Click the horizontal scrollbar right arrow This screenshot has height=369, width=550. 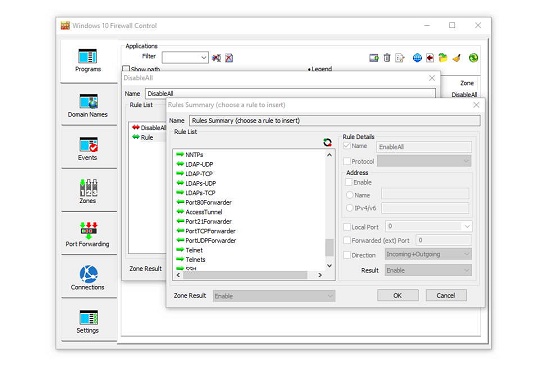[x=320, y=275]
